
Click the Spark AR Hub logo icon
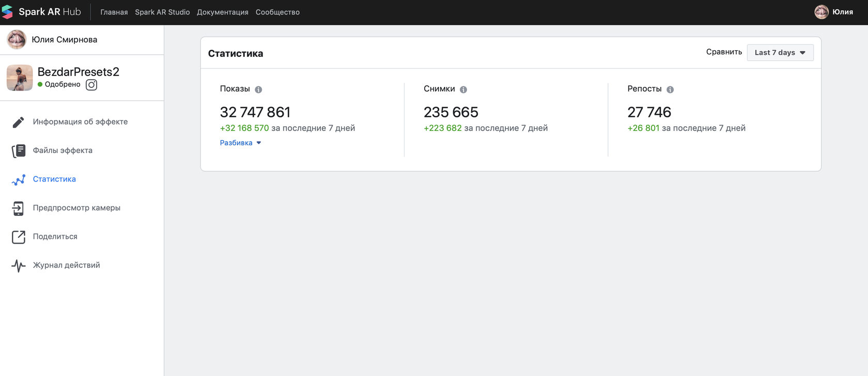[x=7, y=12]
